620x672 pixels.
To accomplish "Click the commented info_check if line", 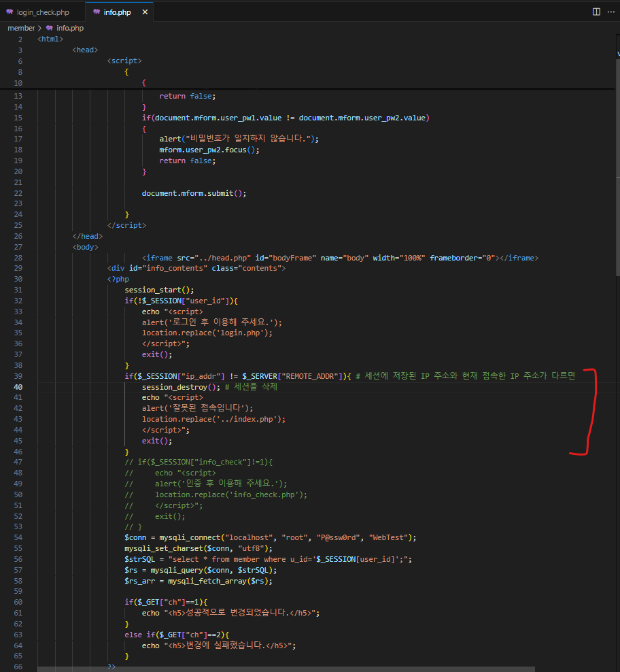I will tap(199, 462).
